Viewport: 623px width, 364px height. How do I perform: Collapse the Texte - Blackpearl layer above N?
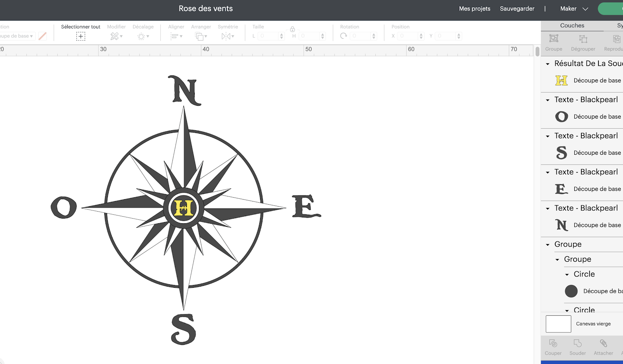pos(547,208)
